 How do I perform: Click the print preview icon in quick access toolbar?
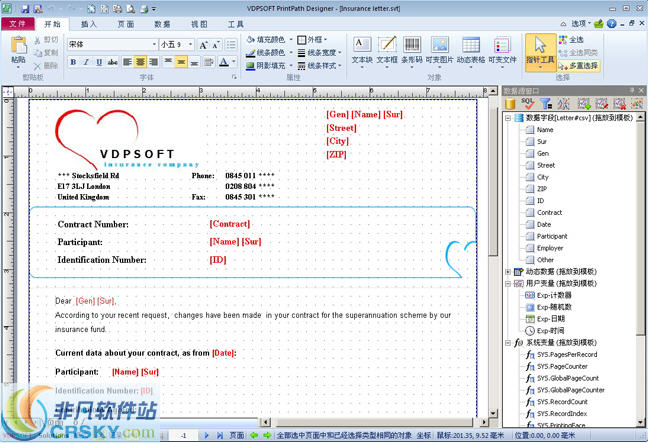[x=131, y=9]
